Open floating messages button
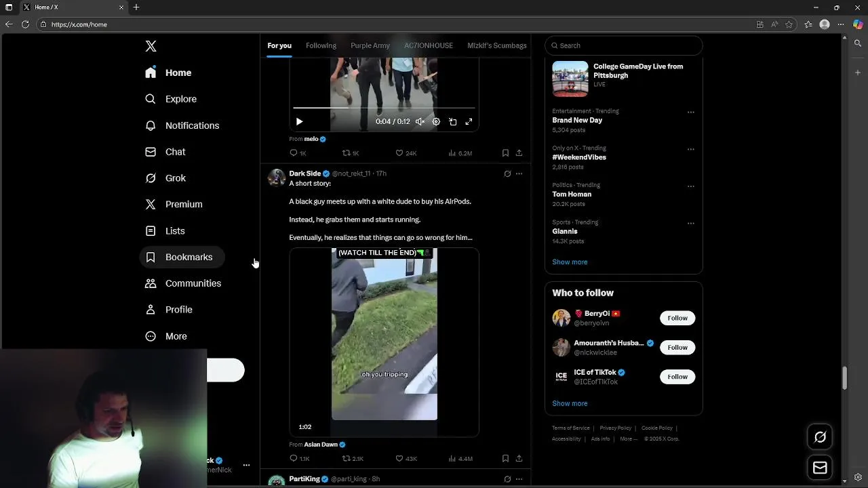Screen dimensions: 868x488 click(x=820, y=468)
